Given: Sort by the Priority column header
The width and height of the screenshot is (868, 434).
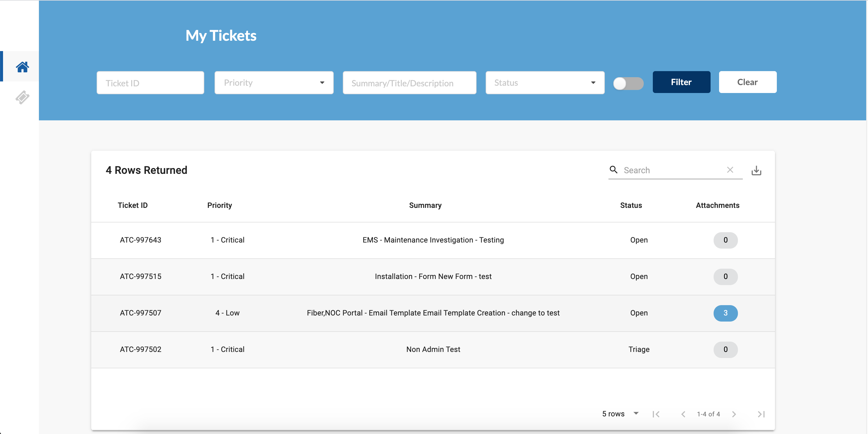Looking at the screenshot, I should pyautogui.click(x=219, y=205).
